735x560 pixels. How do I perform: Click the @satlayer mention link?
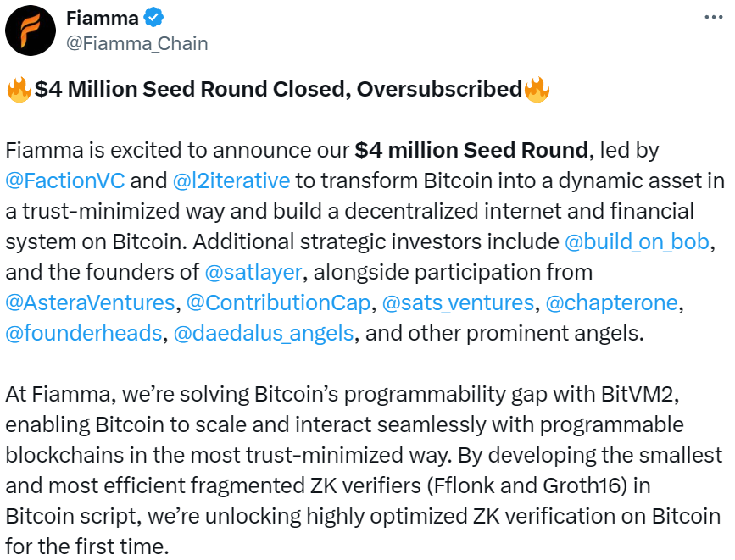[253, 272]
